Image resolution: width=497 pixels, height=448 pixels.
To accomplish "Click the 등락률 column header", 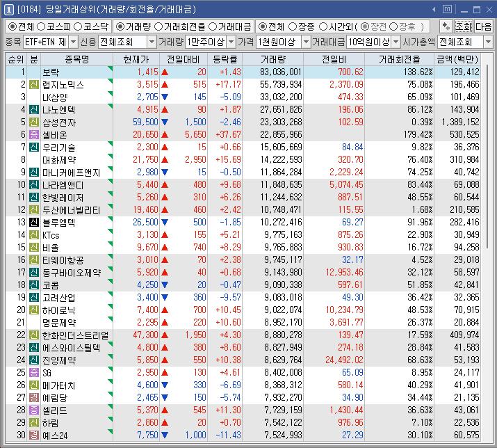I will coord(225,59).
